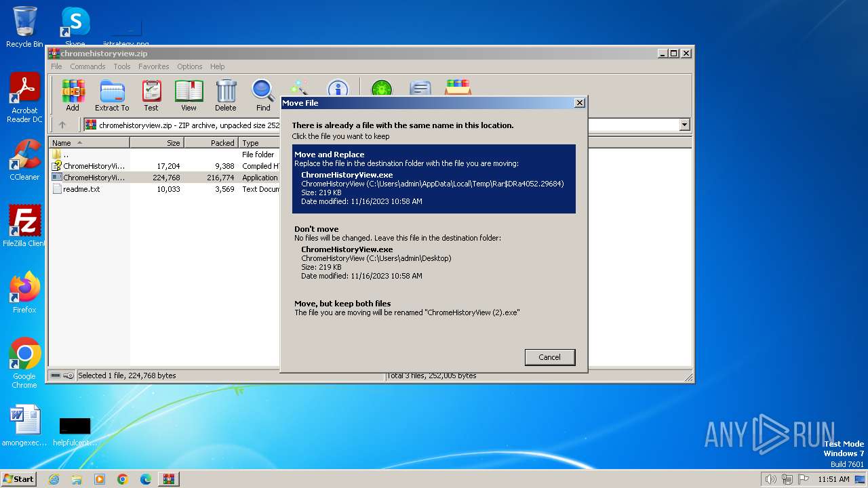Screen dimensions: 868x488
Task: Open the Tools menu
Action: (x=122, y=66)
